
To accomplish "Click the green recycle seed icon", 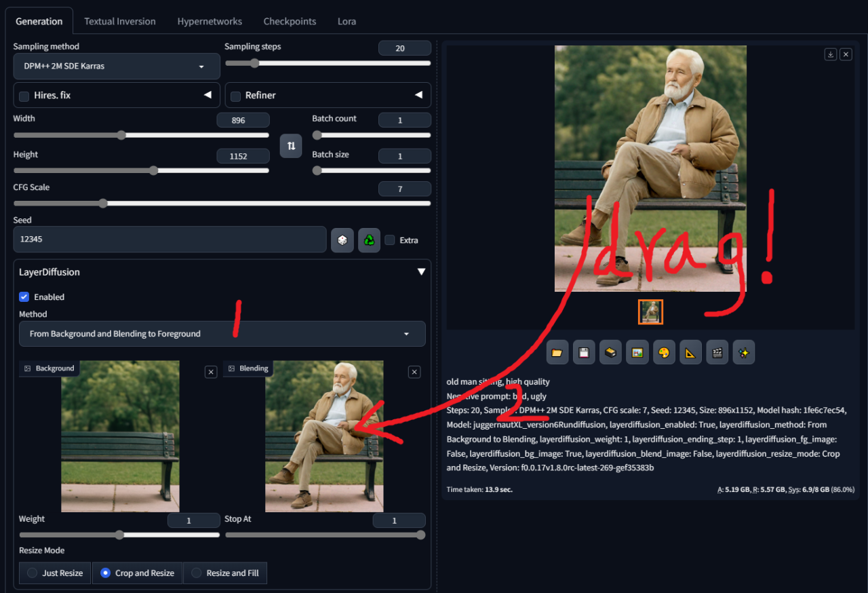I will [x=369, y=240].
